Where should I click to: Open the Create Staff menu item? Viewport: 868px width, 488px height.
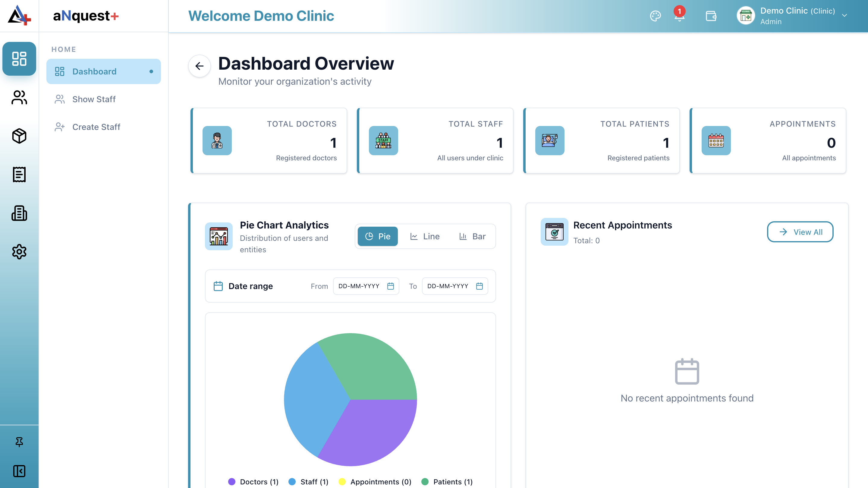(103, 127)
